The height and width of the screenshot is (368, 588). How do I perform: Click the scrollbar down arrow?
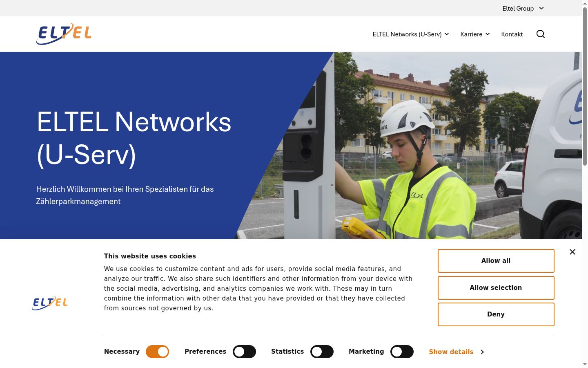point(585,364)
